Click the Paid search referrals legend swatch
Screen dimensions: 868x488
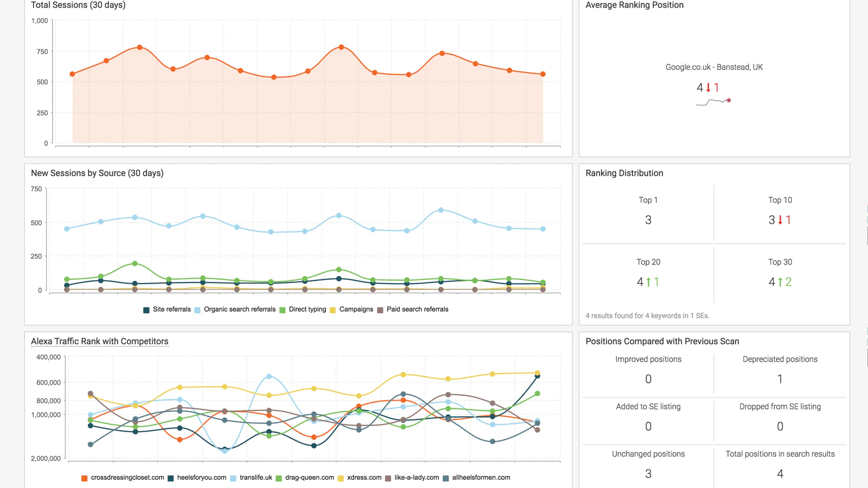click(380, 310)
